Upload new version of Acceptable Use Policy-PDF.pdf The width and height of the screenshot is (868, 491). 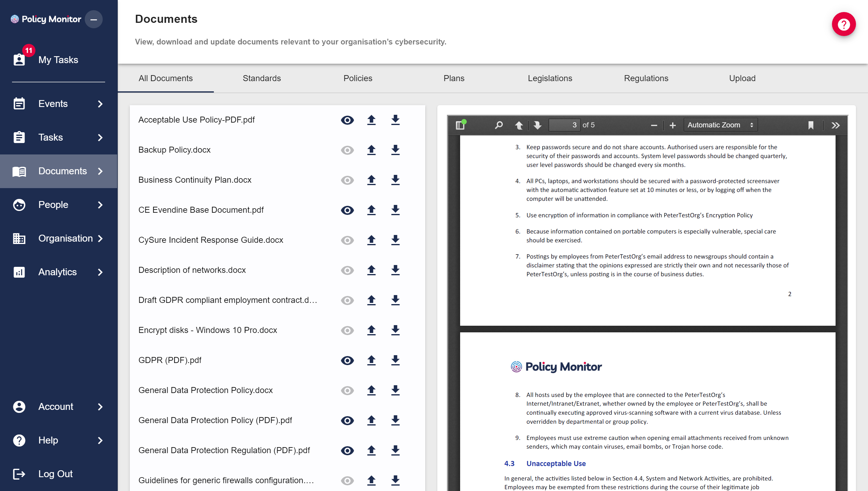click(371, 120)
